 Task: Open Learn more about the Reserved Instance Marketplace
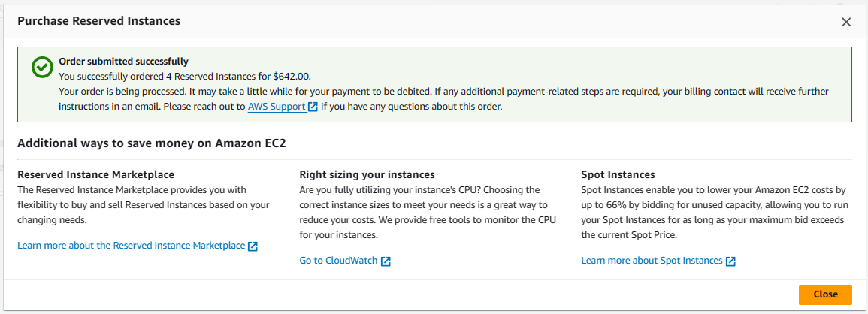click(x=132, y=246)
